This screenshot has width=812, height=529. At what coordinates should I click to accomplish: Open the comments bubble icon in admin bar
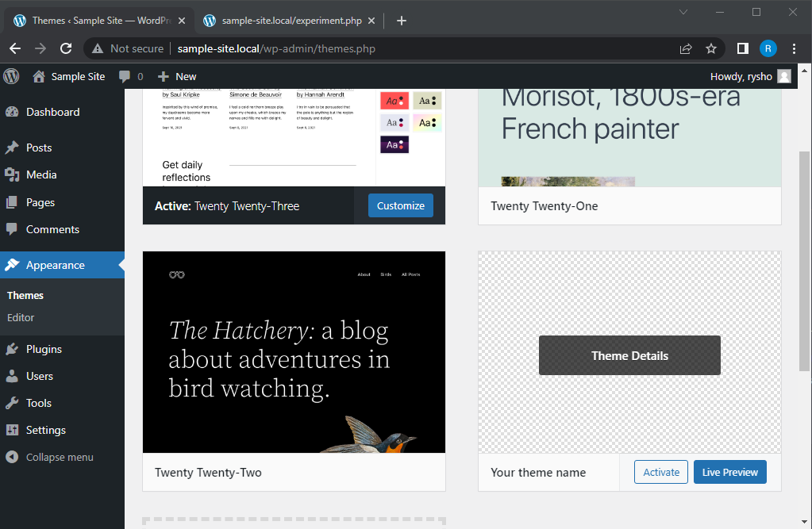coord(125,77)
